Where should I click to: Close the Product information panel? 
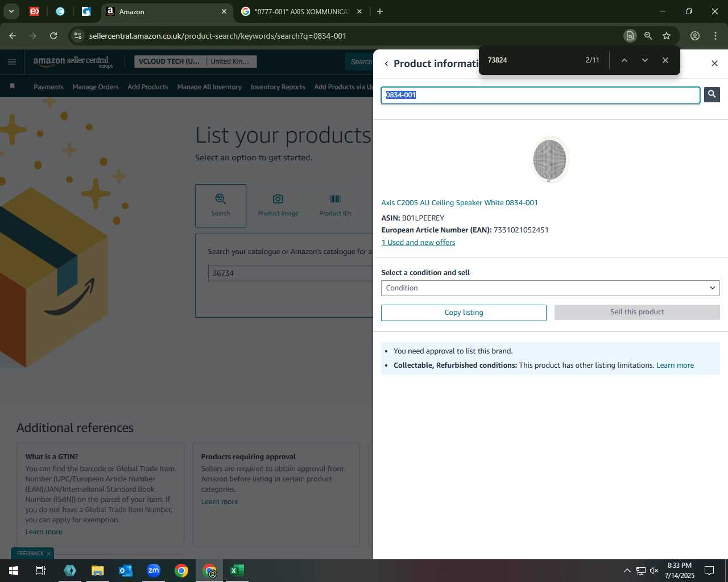(714, 63)
